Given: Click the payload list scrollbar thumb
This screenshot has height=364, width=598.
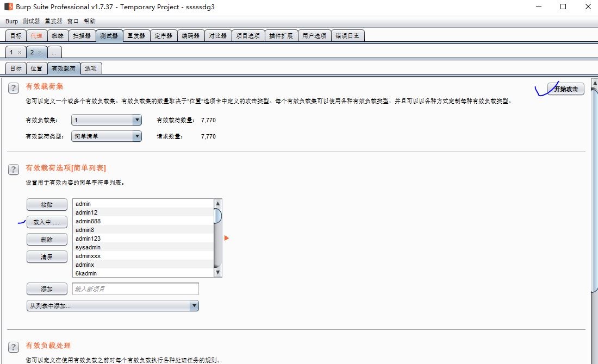Looking at the screenshot, I should [x=218, y=216].
